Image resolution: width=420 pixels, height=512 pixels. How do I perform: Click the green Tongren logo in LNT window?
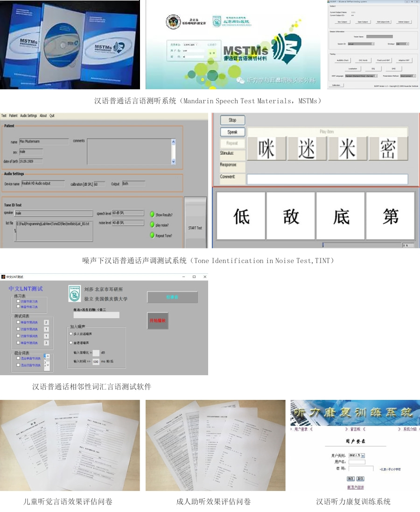pos(74,293)
